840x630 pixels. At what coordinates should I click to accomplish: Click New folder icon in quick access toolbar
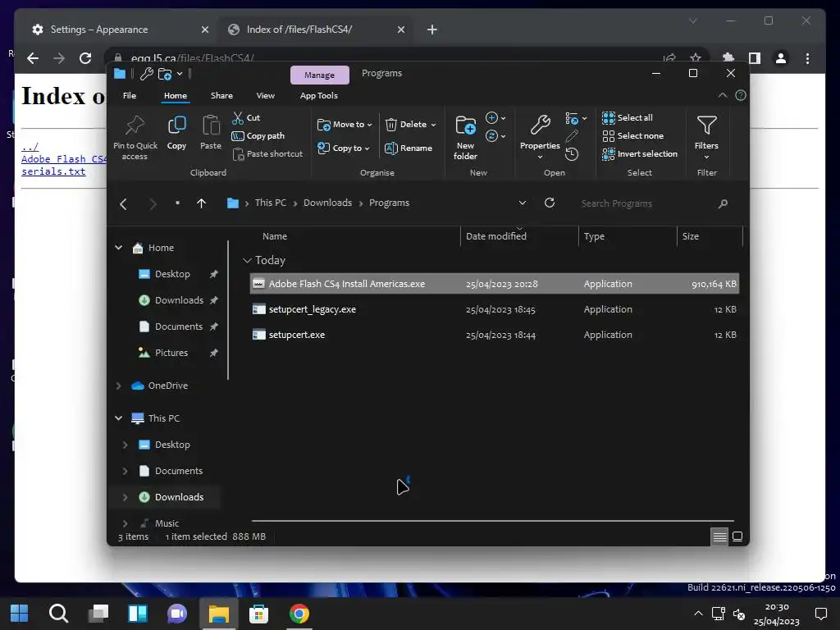click(165, 74)
